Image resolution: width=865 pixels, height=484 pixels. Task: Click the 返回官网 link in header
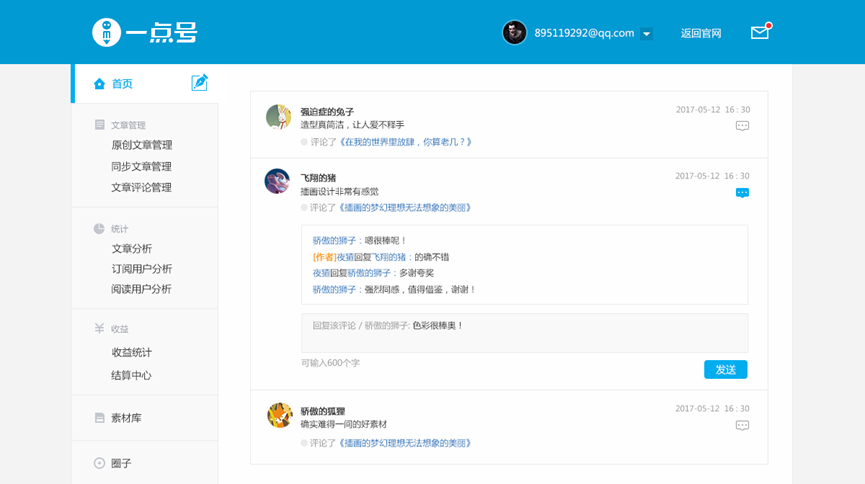[700, 33]
